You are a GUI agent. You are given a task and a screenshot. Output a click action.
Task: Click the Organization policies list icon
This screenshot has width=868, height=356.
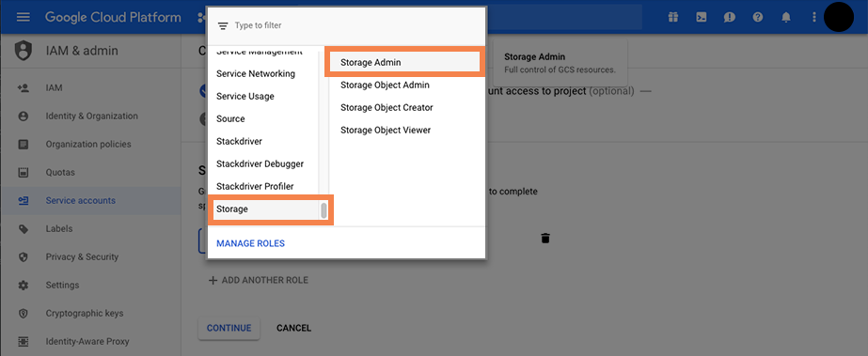(23, 145)
